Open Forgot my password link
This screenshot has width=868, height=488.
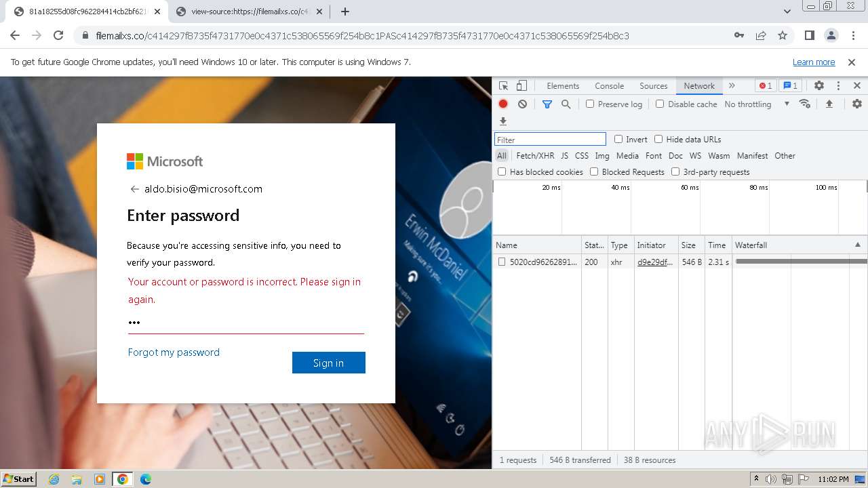(x=174, y=352)
